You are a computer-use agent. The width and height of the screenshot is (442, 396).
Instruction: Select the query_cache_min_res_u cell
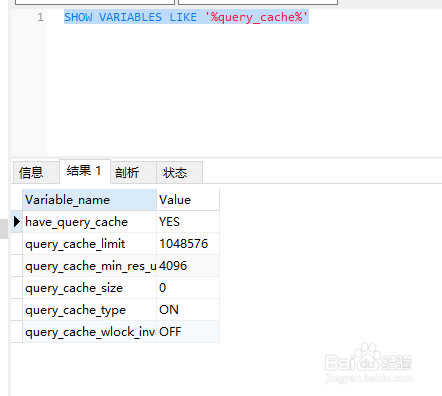pos(89,266)
